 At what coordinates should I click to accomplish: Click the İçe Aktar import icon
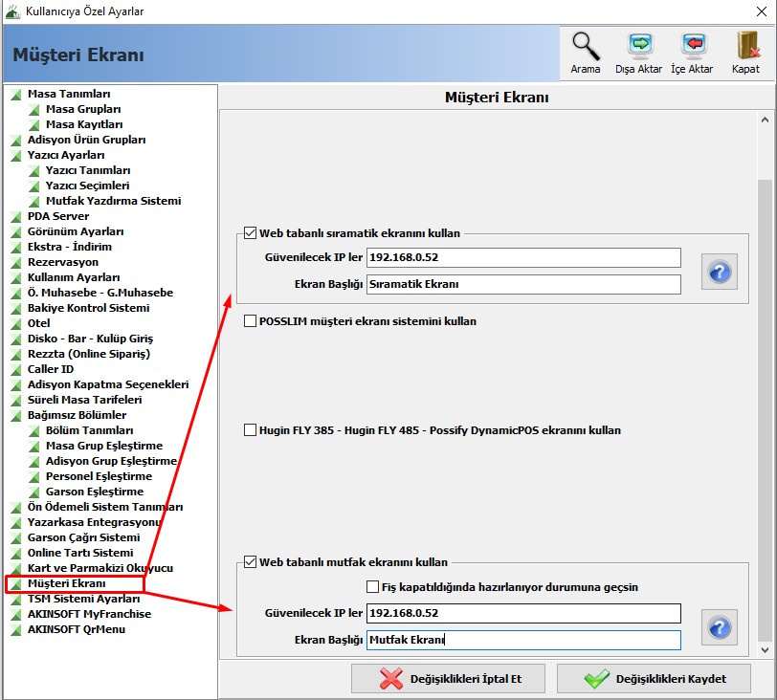693,46
